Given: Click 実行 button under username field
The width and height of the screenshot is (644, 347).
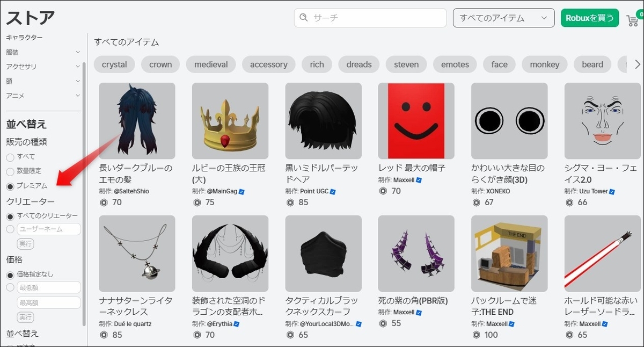Looking at the screenshot, I should pos(25,244).
